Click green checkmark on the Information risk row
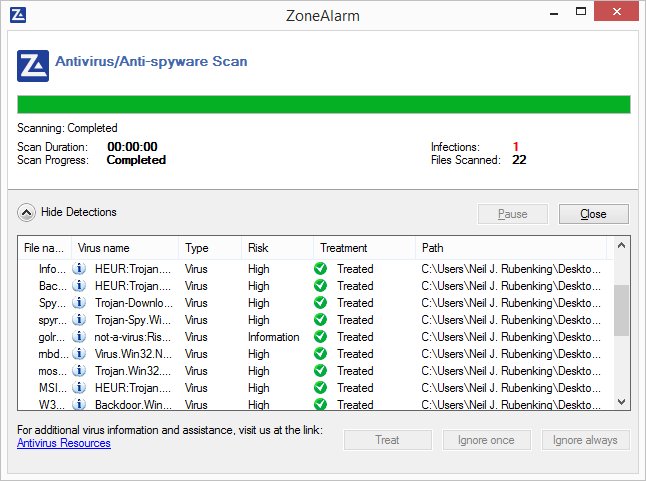This screenshot has width=646, height=481. point(320,337)
